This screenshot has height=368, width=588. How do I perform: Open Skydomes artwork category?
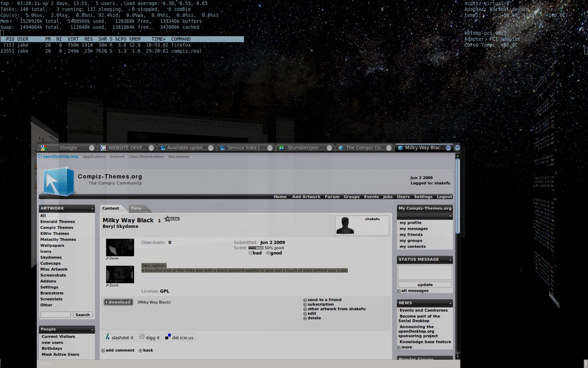pos(51,257)
